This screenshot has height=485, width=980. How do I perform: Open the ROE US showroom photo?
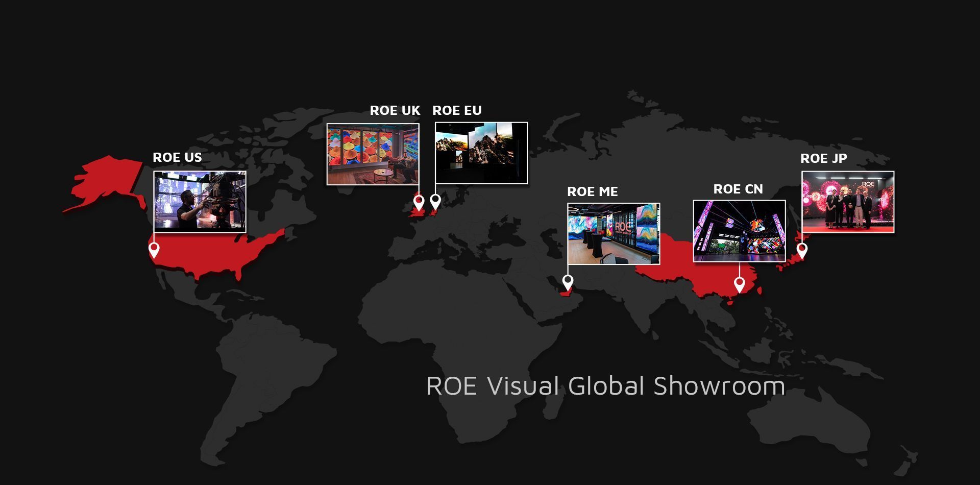click(x=200, y=202)
